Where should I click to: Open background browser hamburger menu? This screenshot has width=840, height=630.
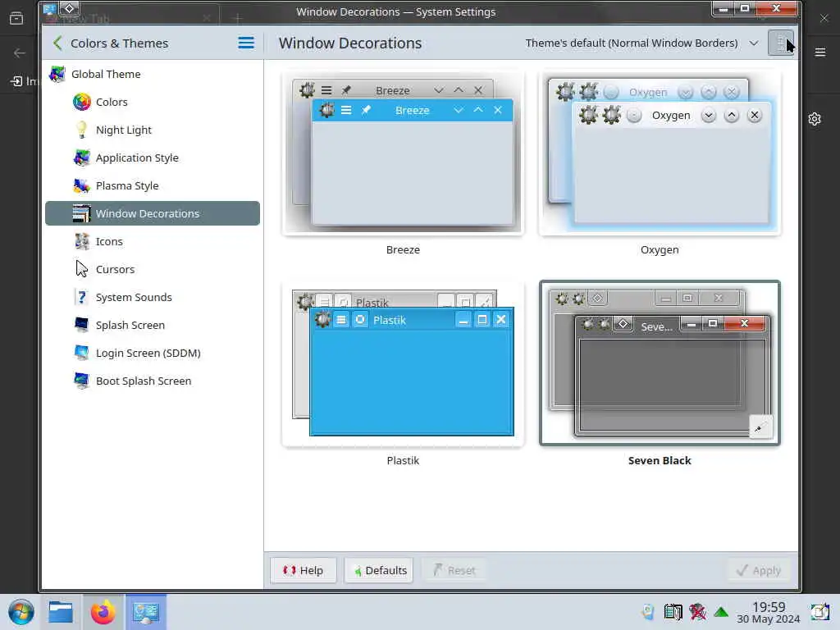coord(820,52)
